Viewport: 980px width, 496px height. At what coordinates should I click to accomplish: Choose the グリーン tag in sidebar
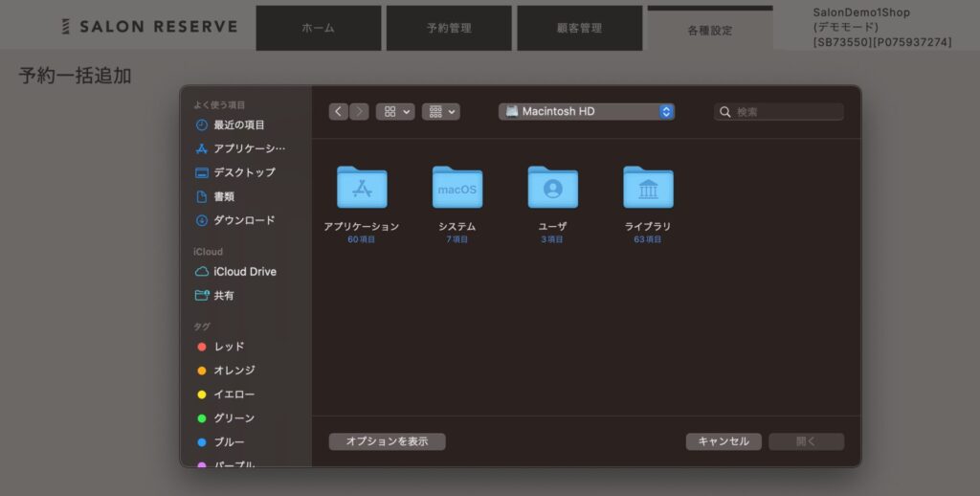(x=234, y=418)
